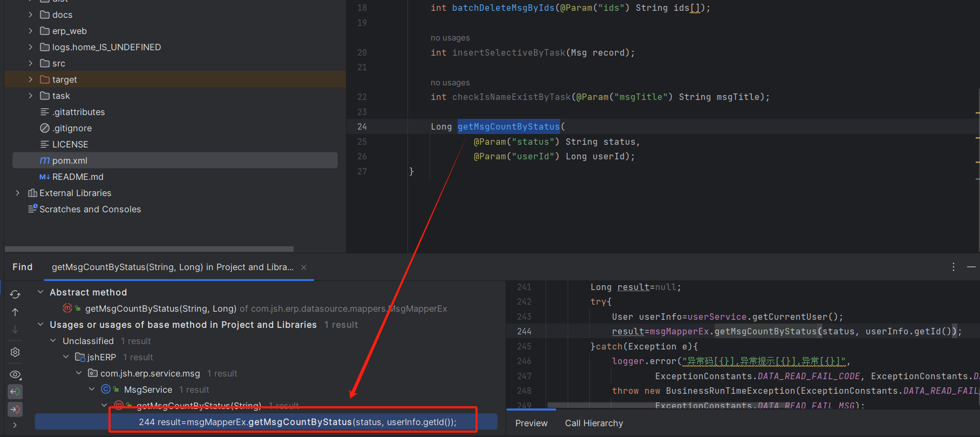Rerun the find usages search
This screenshot has height=437, width=980.
click(15, 294)
